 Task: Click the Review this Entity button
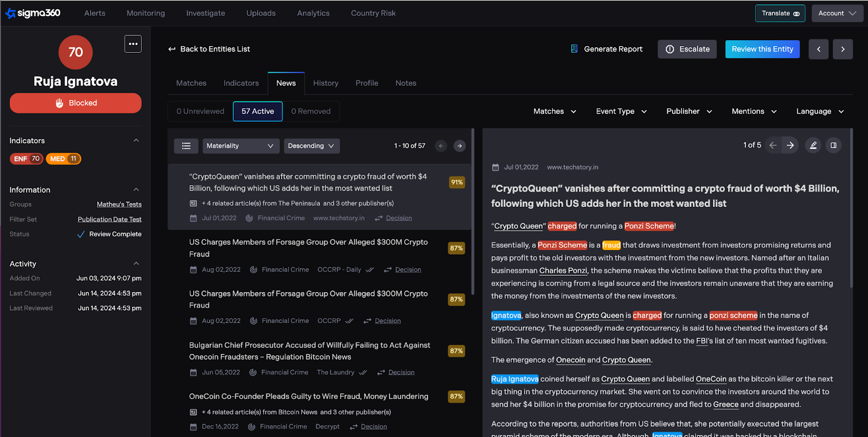pyautogui.click(x=762, y=49)
